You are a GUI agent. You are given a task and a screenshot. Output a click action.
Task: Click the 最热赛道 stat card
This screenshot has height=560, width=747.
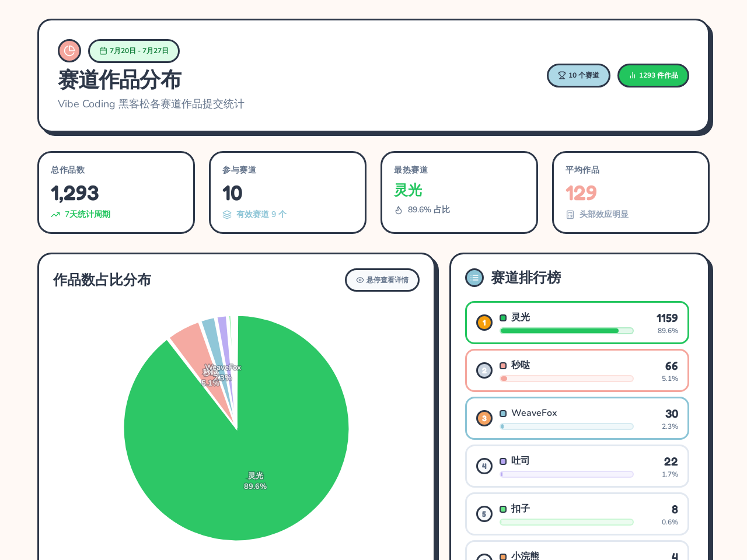tap(459, 192)
